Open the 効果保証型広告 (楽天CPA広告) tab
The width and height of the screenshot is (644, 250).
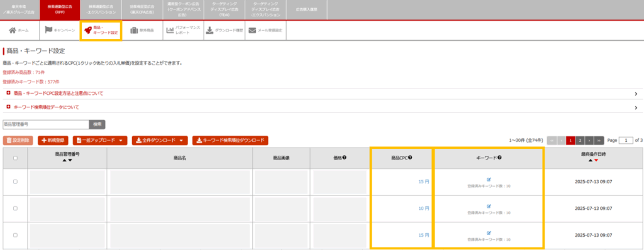point(142,10)
